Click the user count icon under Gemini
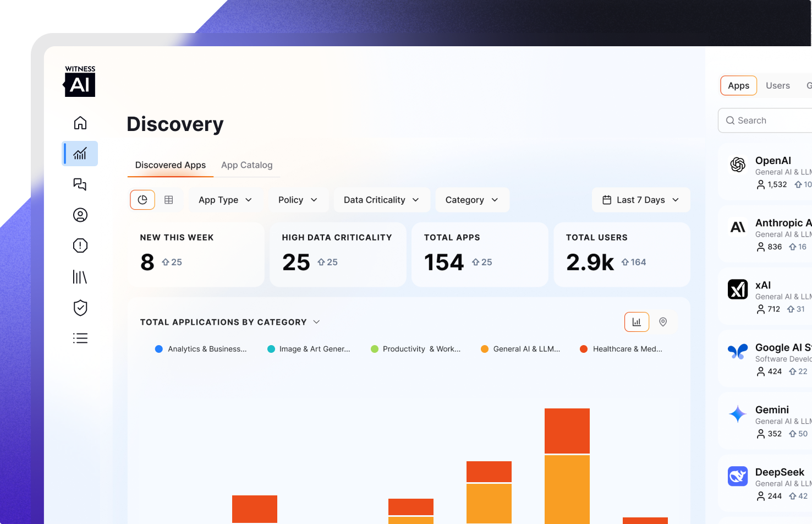 761,434
